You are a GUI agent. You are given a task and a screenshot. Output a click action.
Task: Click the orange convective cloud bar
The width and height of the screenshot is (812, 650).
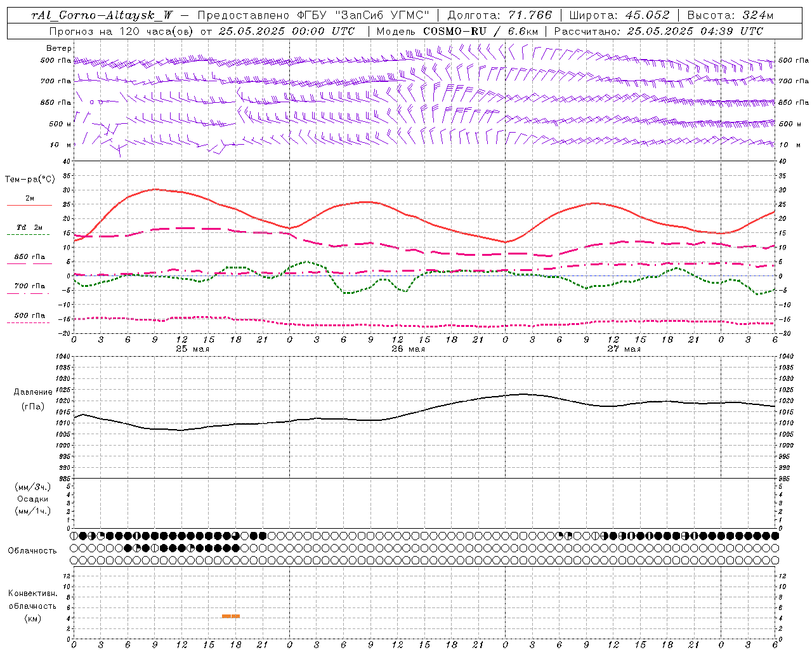click(x=231, y=616)
